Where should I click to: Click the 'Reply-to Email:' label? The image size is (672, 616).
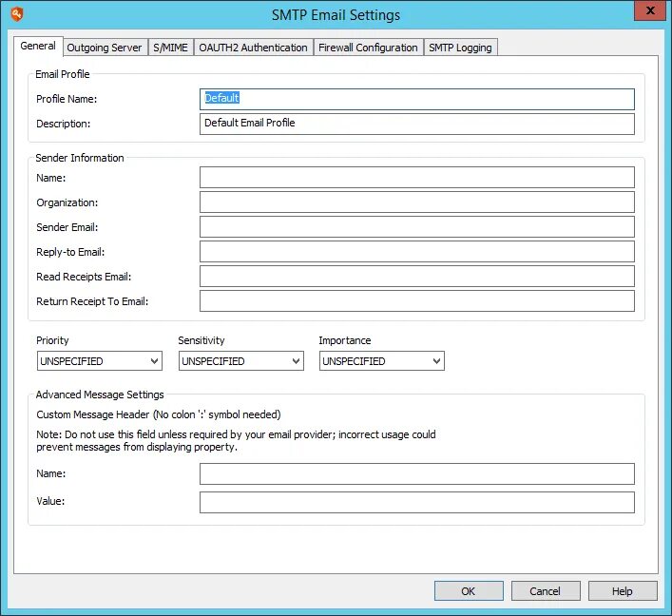[70, 252]
